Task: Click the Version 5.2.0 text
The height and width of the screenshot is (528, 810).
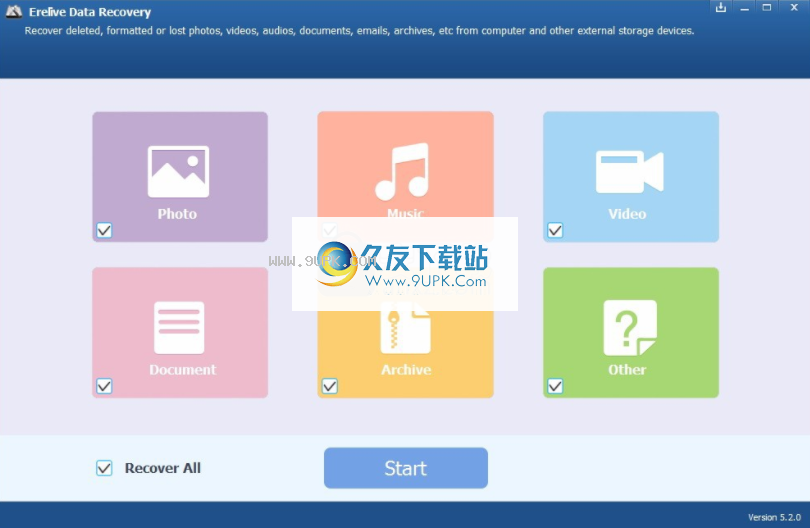Action: (774, 517)
